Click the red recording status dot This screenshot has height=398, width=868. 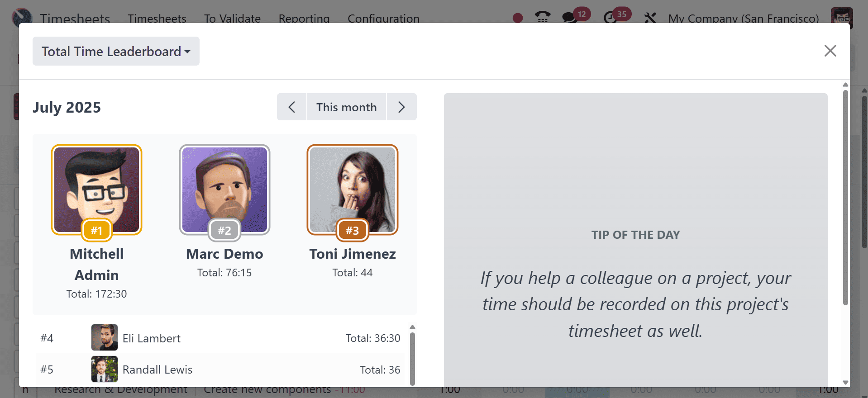[518, 18]
